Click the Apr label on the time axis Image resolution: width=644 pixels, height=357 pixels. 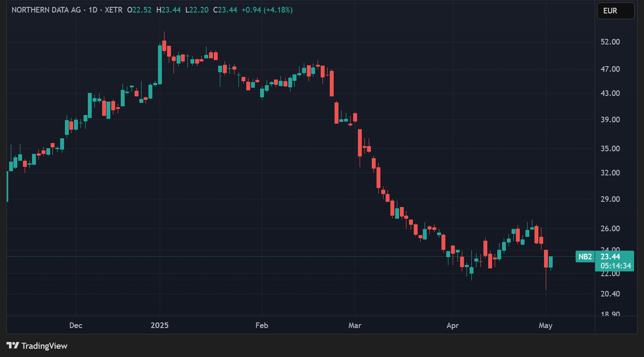pyautogui.click(x=453, y=325)
